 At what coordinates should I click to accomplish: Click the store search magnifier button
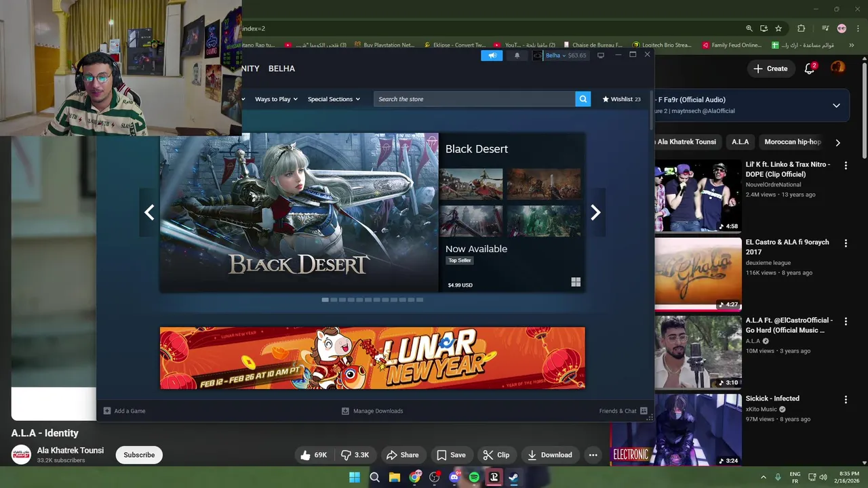(x=583, y=99)
